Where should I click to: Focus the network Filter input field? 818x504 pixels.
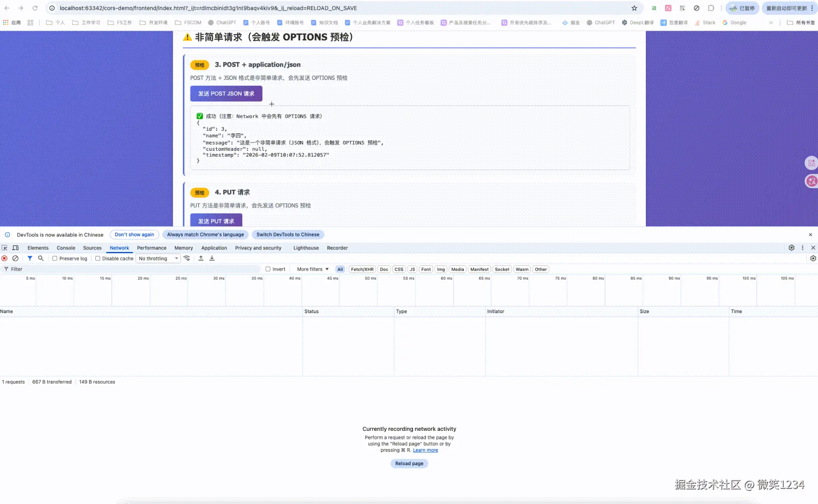click(134, 269)
